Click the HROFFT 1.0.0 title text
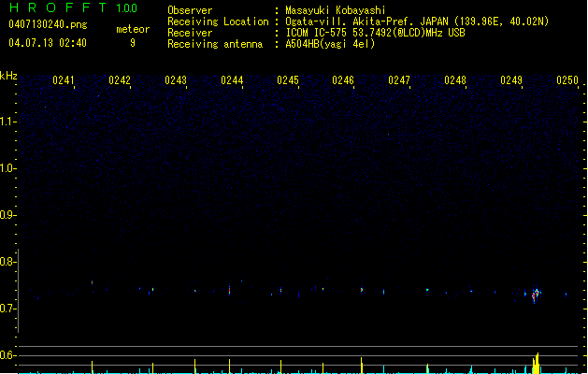The width and height of the screenshot is (588, 374). click(74, 7)
